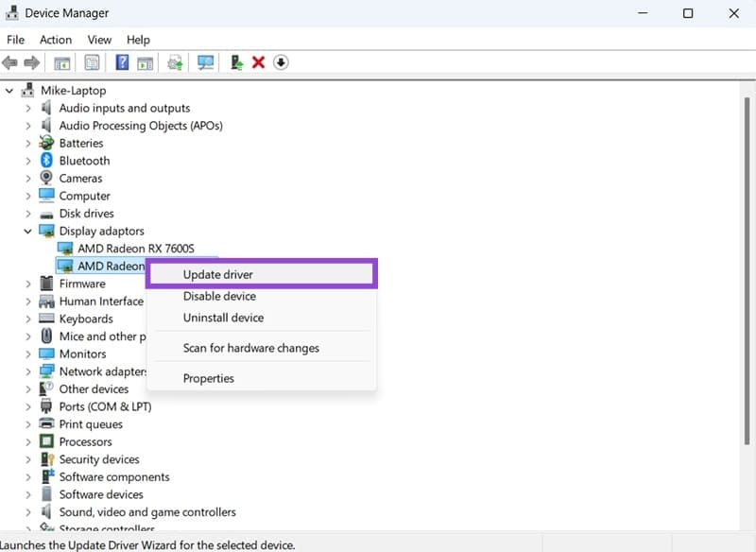The height and width of the screenshot is (552, 756).
Task: Open Help via the blue question mark icon
Action: pyautogui.click(x=121, y=62)
